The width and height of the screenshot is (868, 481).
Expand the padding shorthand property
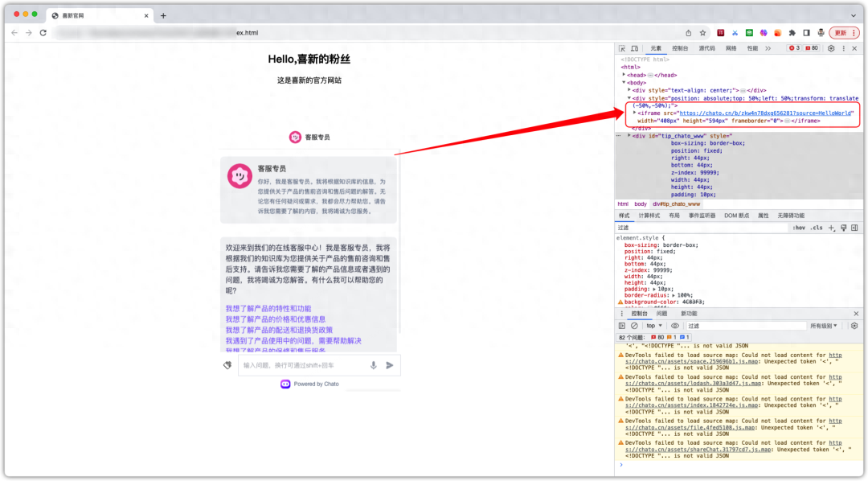(654, 290)
